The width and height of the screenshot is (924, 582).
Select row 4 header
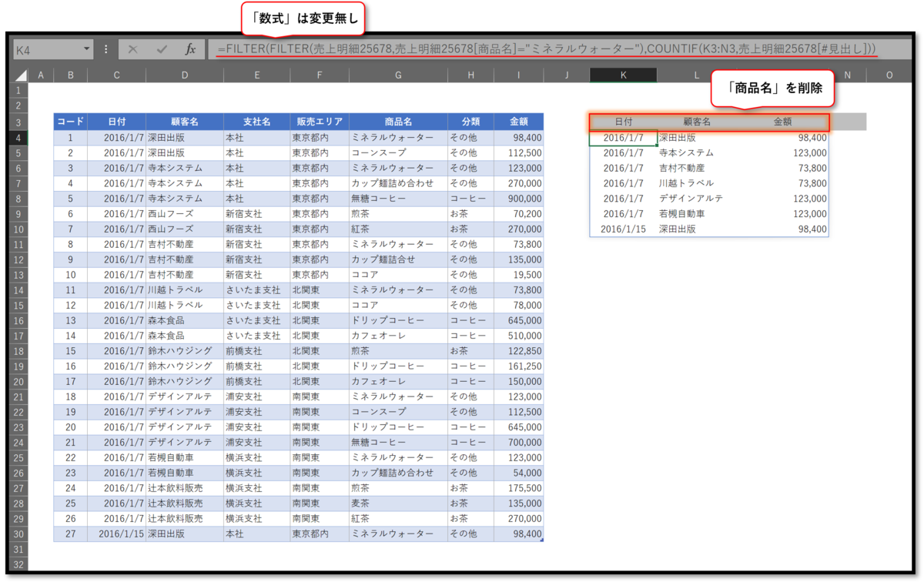(x=18, y=138)
